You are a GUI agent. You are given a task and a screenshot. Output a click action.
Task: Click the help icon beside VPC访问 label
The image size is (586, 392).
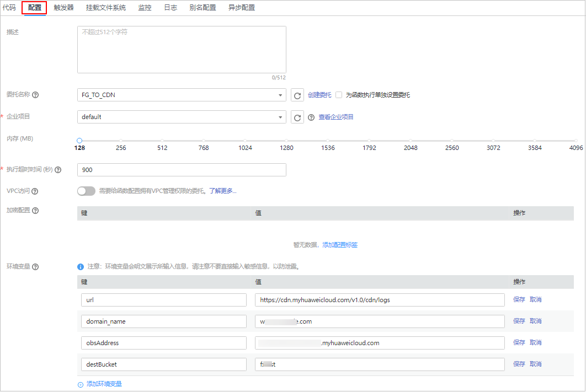click(35, 191)
